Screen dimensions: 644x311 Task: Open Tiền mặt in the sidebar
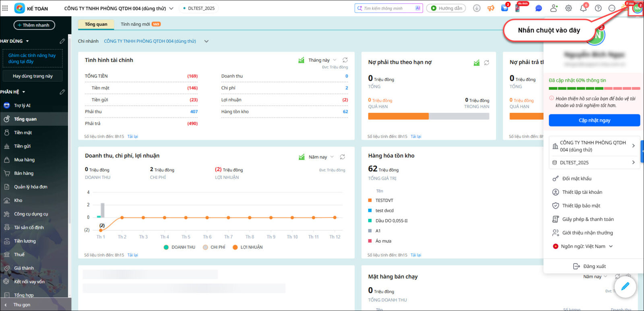click(23, 133)
